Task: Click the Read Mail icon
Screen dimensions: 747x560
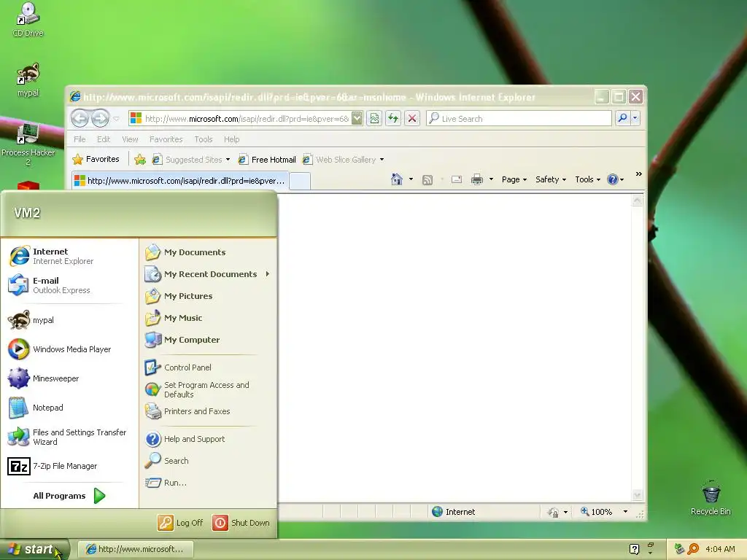Action: click(457, 179)
